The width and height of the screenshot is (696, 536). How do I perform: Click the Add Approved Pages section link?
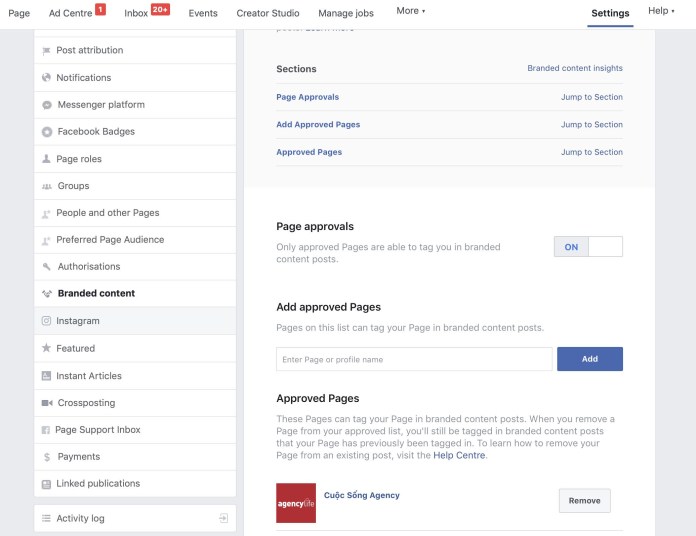tap(318, 125)
